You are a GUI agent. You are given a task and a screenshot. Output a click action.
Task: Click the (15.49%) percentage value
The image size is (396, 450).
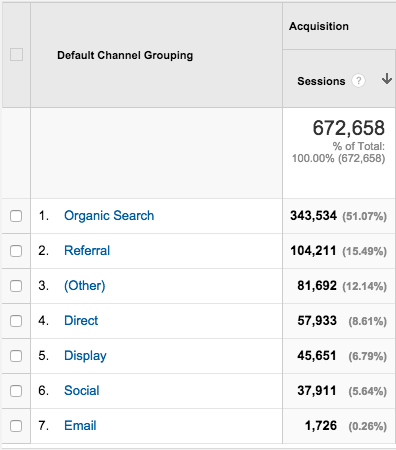pos(365,252)
